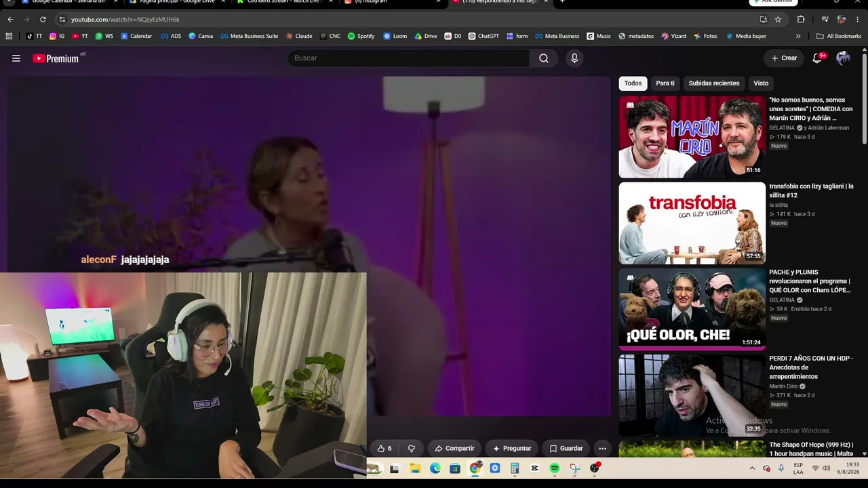Open the la sillita channel link
The image size is (868, 488).
pos(778,205)
